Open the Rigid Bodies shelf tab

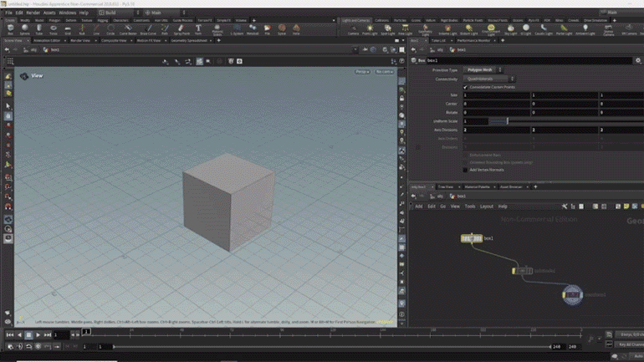click(449, 20)
